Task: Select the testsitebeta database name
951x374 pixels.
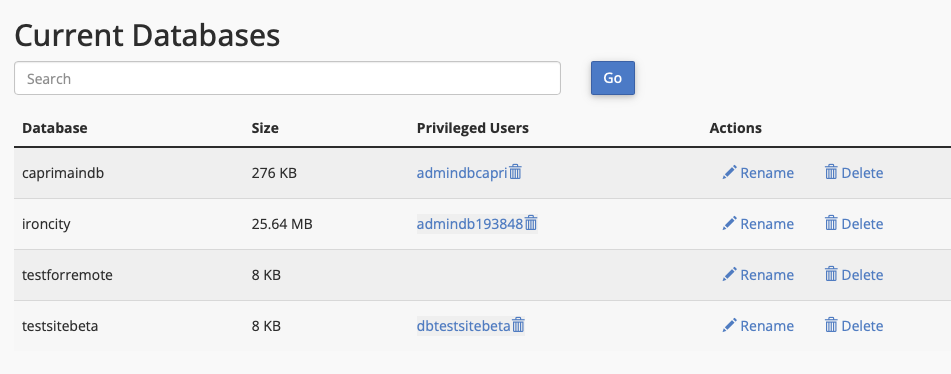Action: 60,326
